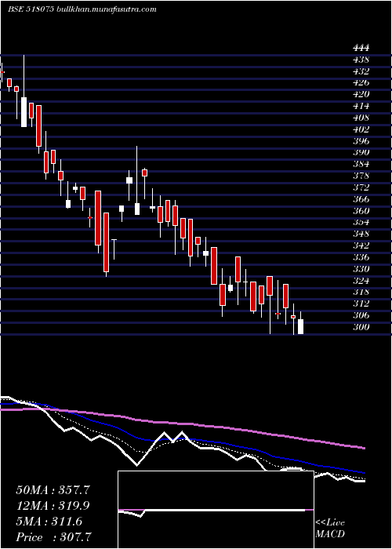Click the 12MA : 319.9 readout

[53, 506]
